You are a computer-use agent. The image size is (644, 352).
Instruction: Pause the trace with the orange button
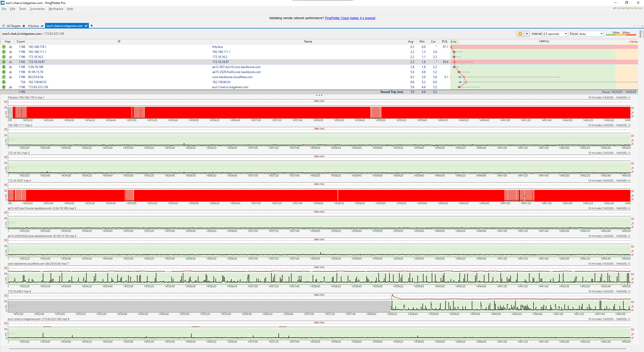(520, 34)
